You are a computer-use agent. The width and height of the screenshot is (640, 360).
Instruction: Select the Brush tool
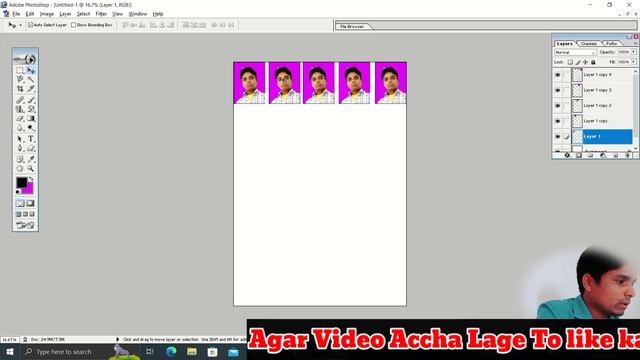[31, 100]
